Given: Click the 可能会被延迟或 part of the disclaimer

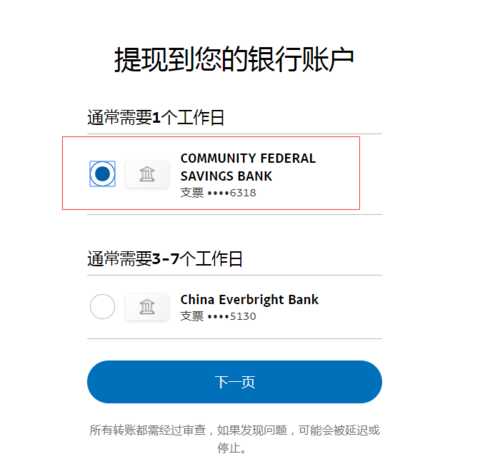Looking at the screenshot, I should 339,430.
